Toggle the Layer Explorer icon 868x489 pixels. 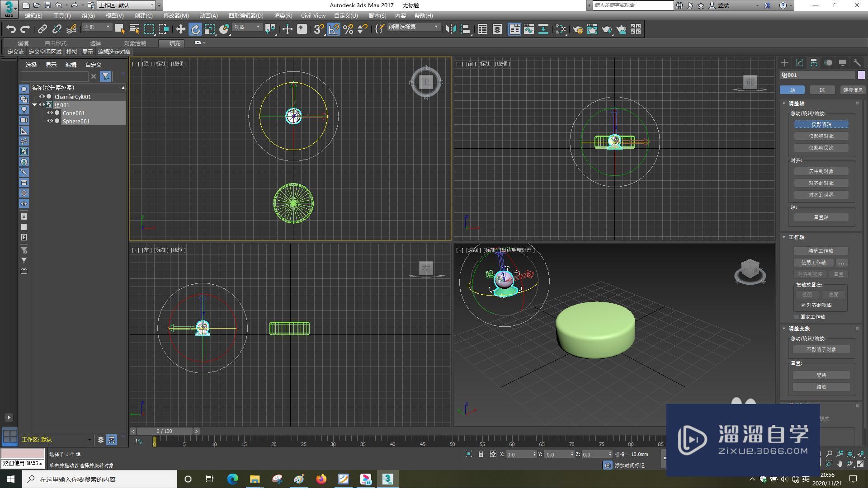point(497,29)
